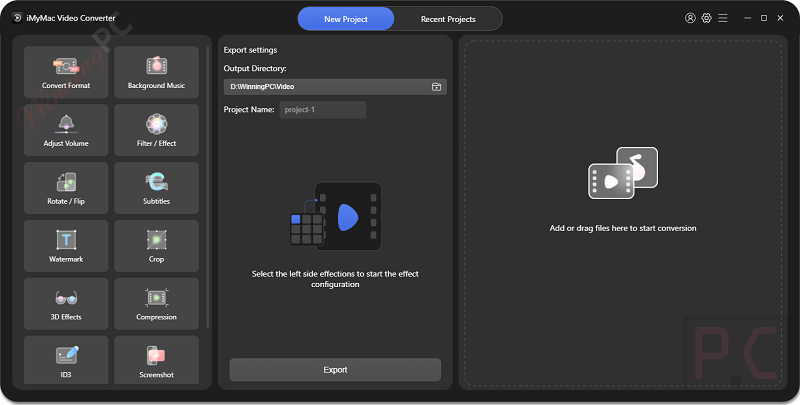Open the 3D Effects tool
Image resolution: width=800 pixels, height=405 pixels.
pyautogui.click(x=66, y=303)
